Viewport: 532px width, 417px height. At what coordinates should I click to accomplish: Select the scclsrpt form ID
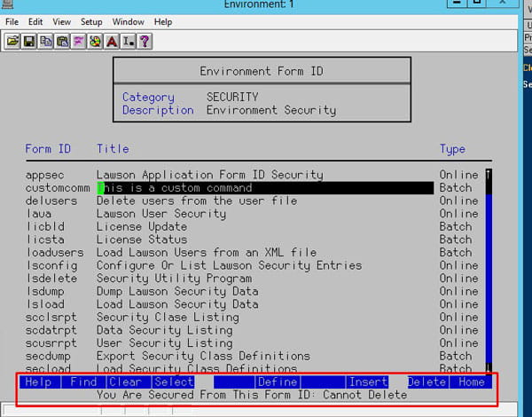[51, 318]
